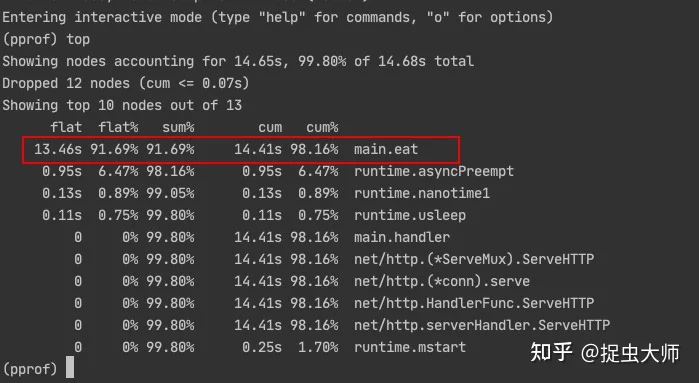Screen dimensions: 699x383
Task: Click the sum% column header
Action: (178, 128)
